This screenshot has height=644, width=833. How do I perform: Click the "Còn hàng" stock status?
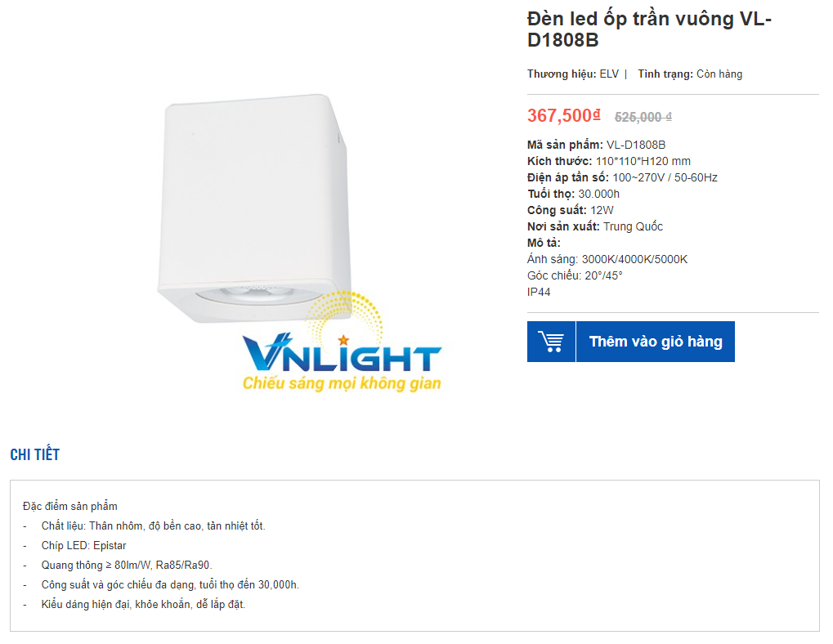(719, 74)
